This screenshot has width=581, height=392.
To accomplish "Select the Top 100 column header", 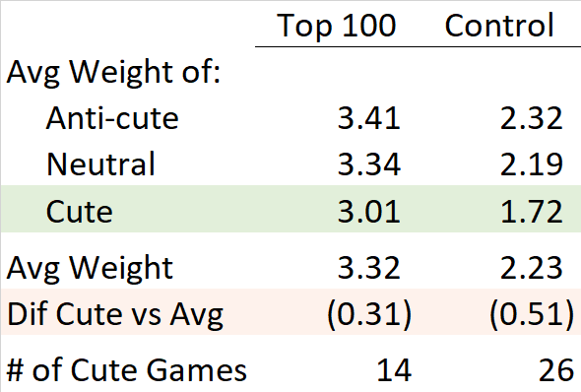I will click(x=337, y=27).
